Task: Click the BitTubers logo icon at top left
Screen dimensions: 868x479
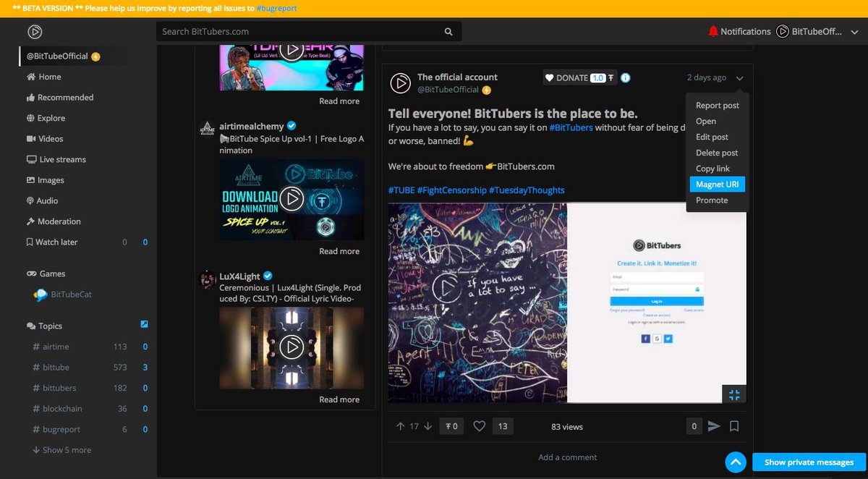Action: coord(35,32)
